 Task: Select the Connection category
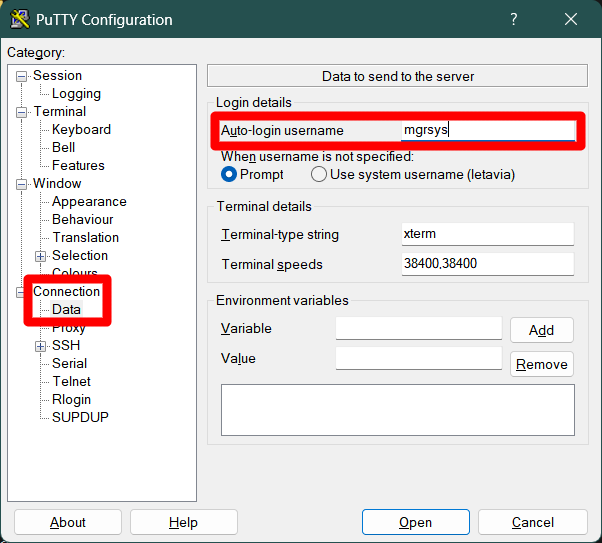click(66, 291)
